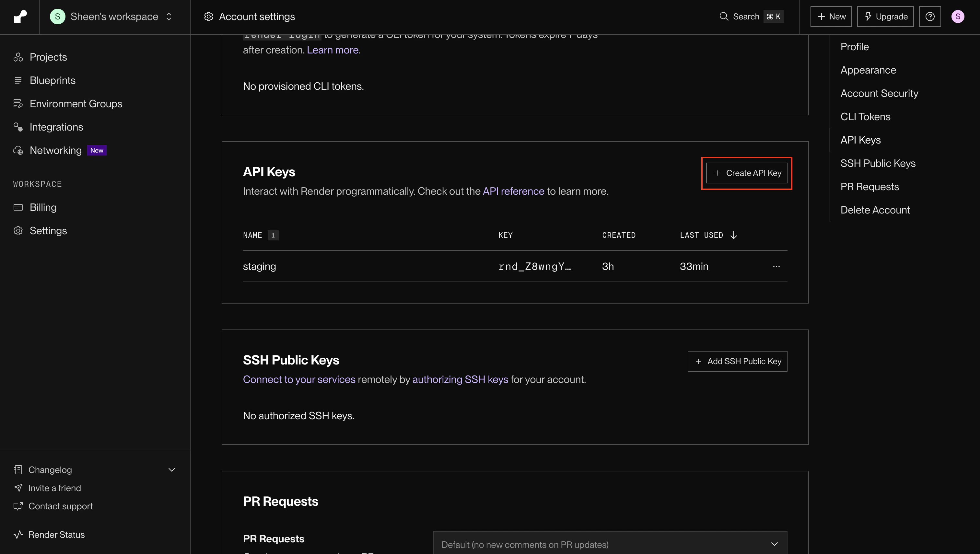Jump to API Keys section
This screenshot has height=554, width=980.
pyautogui.click(x=860, y=140)
